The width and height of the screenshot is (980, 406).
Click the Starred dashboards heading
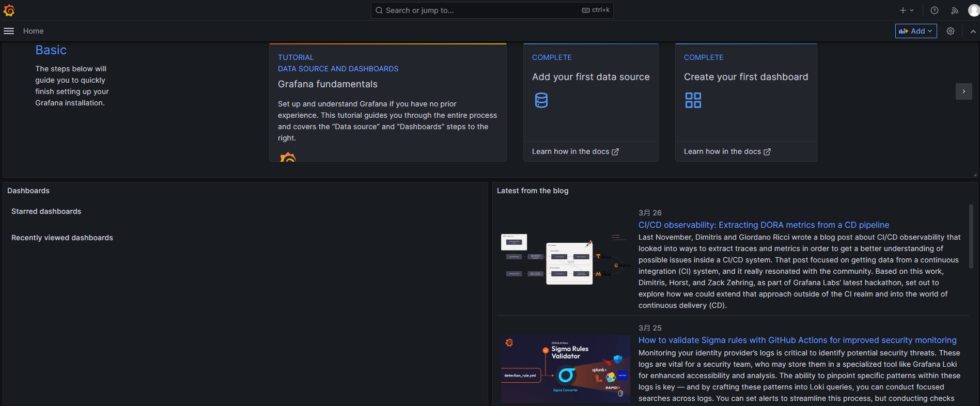coord(46,211)
